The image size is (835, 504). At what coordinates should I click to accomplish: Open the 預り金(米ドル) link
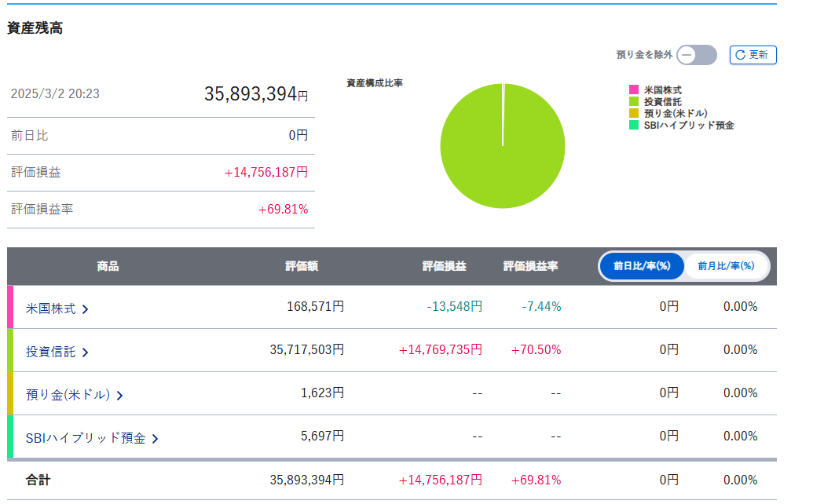tap(68, 395)
